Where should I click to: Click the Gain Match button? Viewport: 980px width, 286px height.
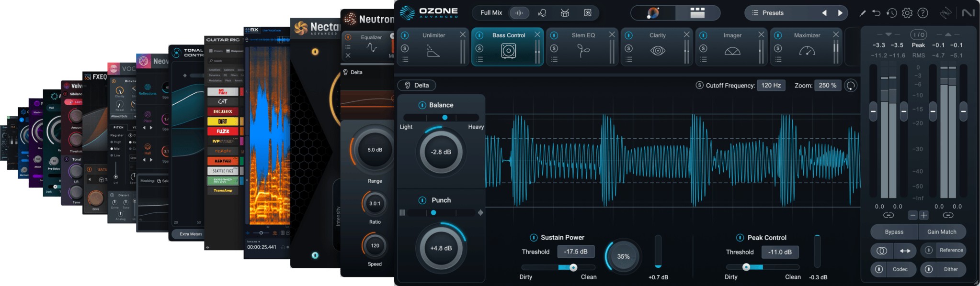pos(942,232)
